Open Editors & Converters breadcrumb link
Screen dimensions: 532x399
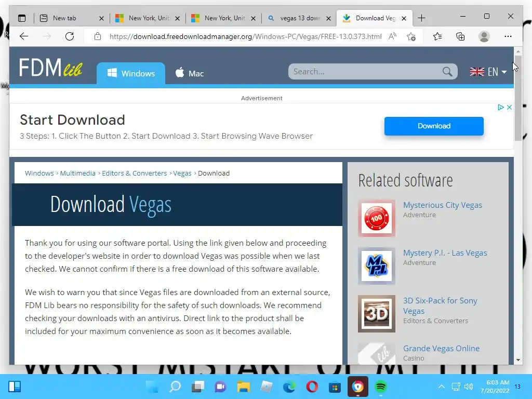point(135,173)
